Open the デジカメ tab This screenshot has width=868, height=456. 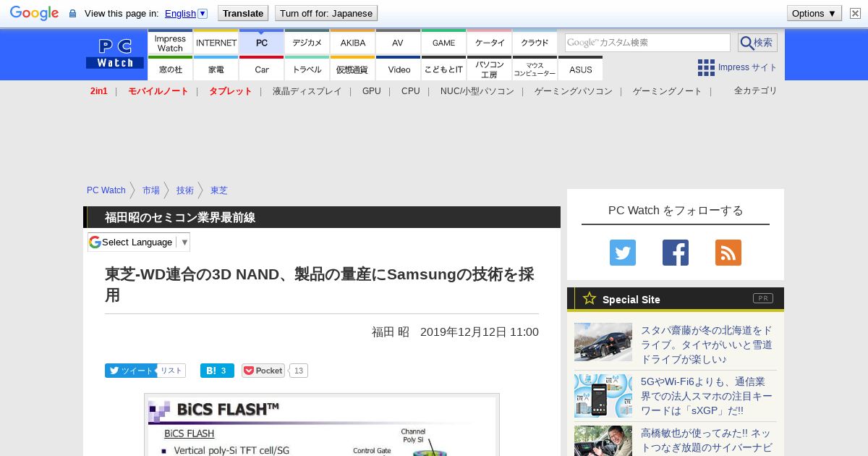(307, 43)
